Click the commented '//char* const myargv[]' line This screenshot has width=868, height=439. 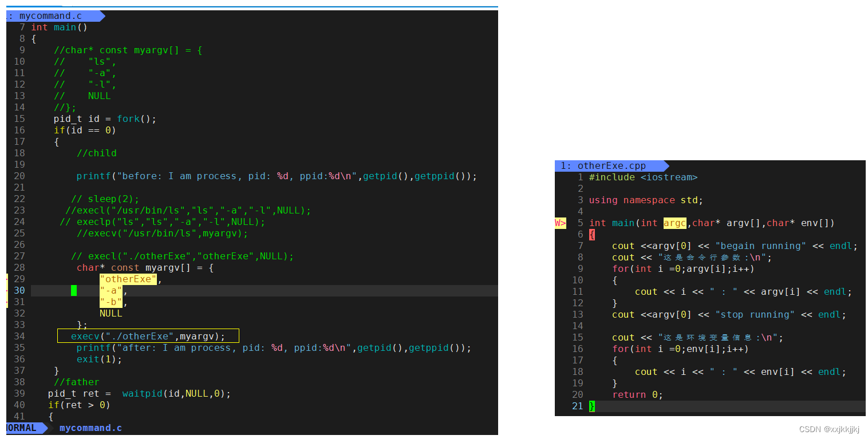point(128,50)
